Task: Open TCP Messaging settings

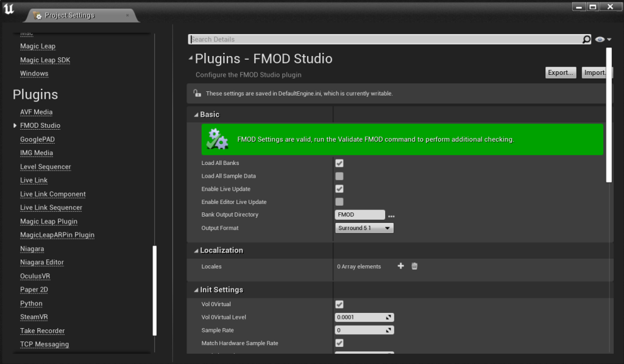Action: [x=44, y=345]
